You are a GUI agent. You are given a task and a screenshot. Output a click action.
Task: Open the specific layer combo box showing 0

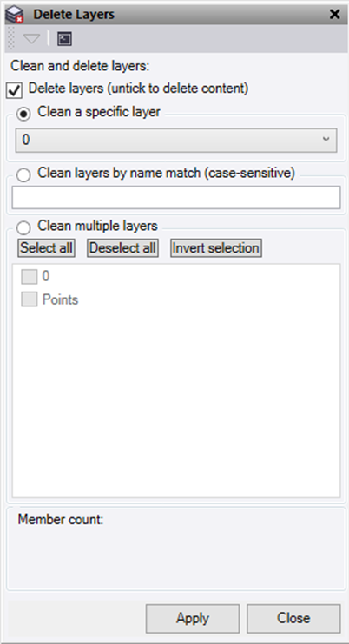click(176, 140)
